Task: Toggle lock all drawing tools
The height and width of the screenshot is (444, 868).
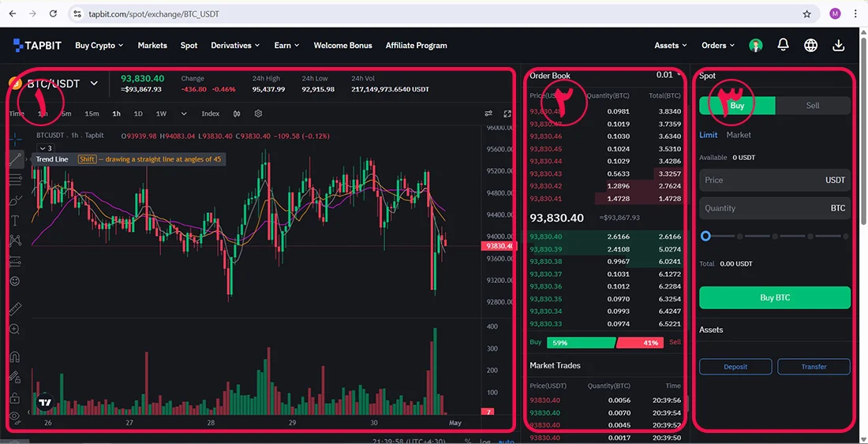Action: click(x=15, y=397)
